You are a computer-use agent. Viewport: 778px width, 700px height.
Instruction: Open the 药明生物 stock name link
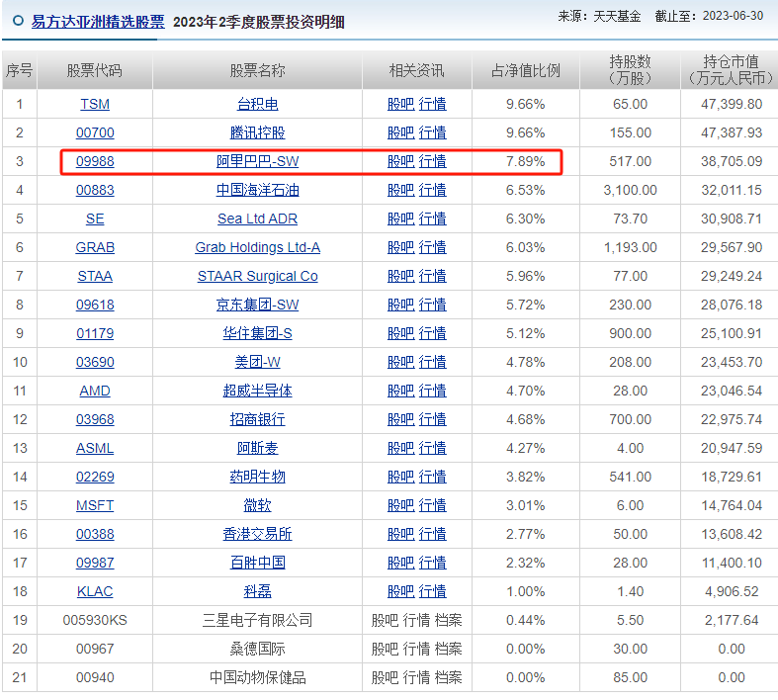[257, 478]
